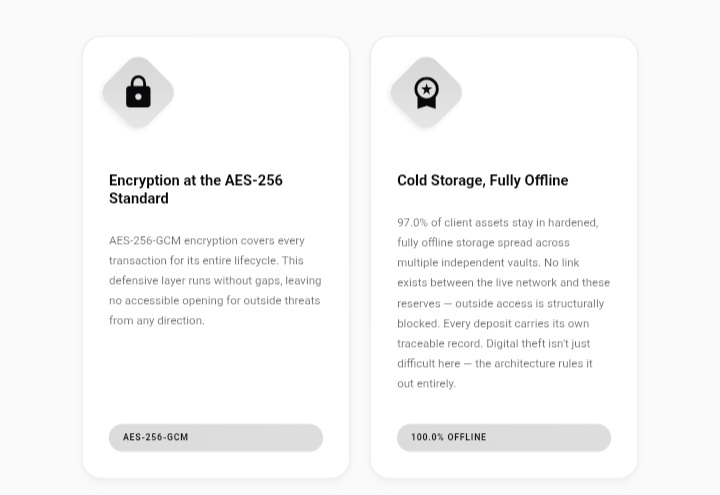
Task: Open the Encryption at the AES-256 Standard heading
Action: (196, 189)
